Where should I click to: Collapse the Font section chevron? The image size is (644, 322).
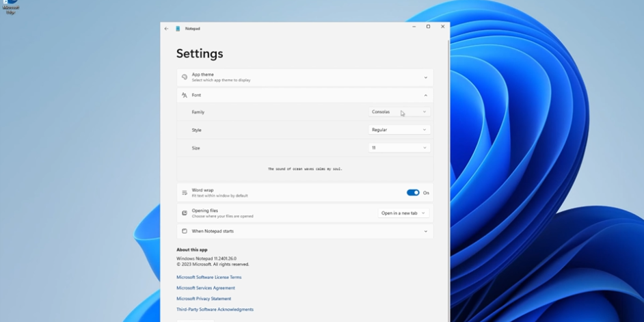(425, 95)
